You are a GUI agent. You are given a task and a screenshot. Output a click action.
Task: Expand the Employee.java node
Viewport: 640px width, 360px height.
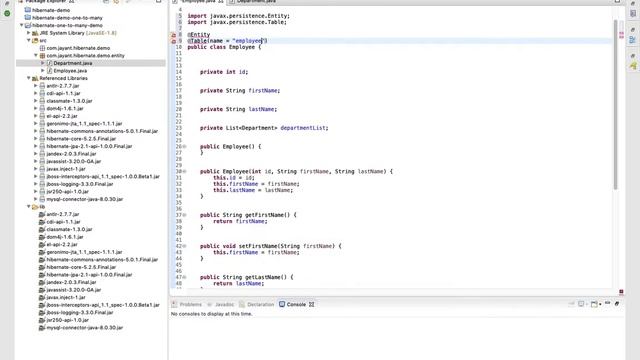(x=43, y=71)
